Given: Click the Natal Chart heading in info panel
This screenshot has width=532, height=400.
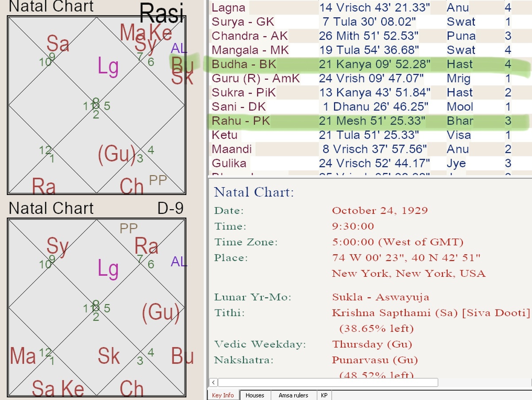Looking at the screenshot, I should 254,192.
